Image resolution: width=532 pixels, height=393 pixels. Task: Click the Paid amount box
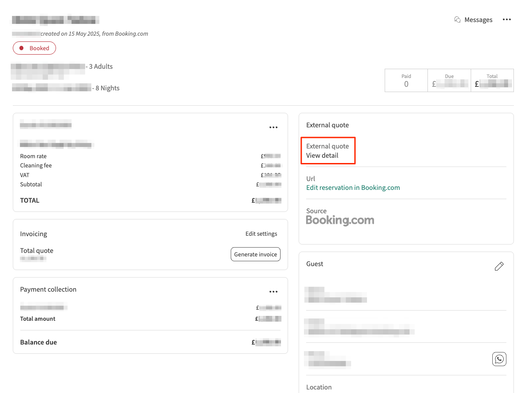click(406, 80)
